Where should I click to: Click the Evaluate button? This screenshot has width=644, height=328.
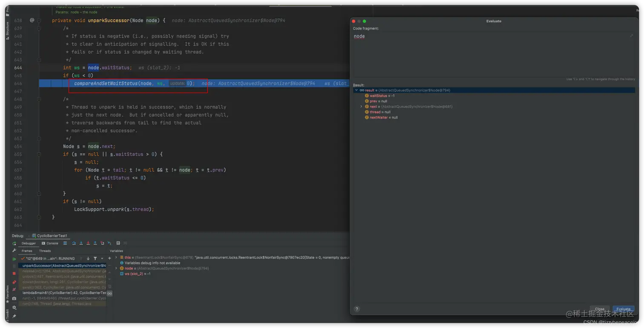[623, 309]
